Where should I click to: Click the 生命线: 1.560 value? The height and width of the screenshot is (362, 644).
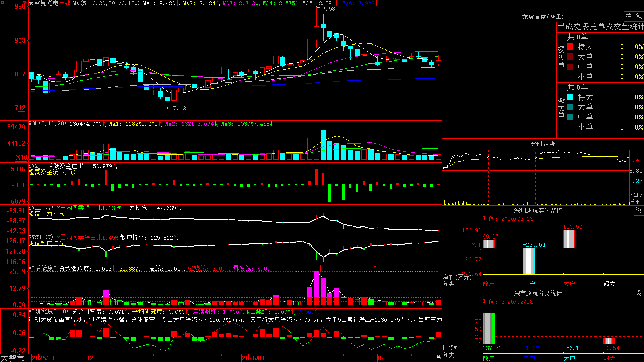click(x=163, y=269)
